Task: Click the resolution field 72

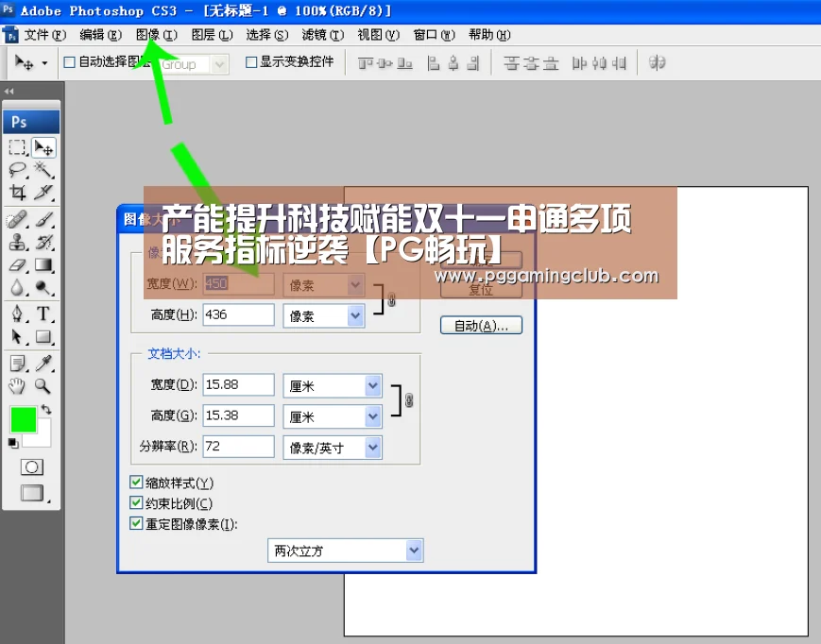Action: 238,447
